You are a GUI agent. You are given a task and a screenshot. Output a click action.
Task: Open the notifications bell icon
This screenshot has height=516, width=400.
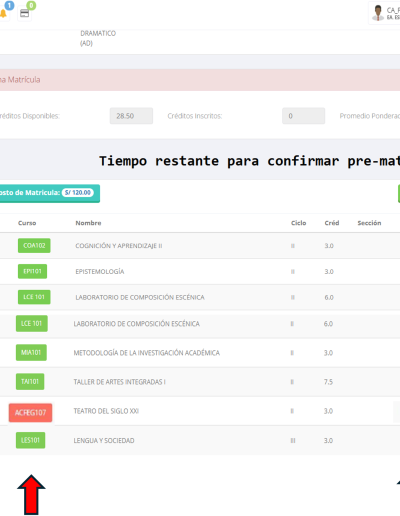click(3, 13)
